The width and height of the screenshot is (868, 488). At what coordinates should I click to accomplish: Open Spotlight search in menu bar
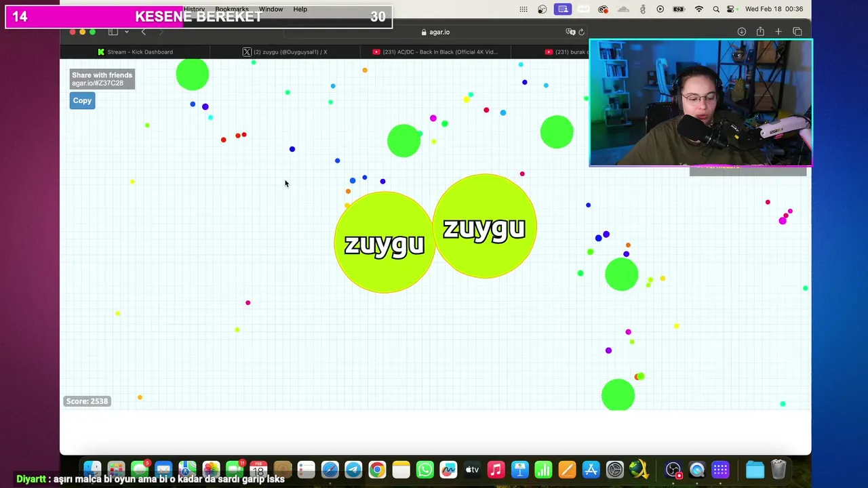pos(716,9)
